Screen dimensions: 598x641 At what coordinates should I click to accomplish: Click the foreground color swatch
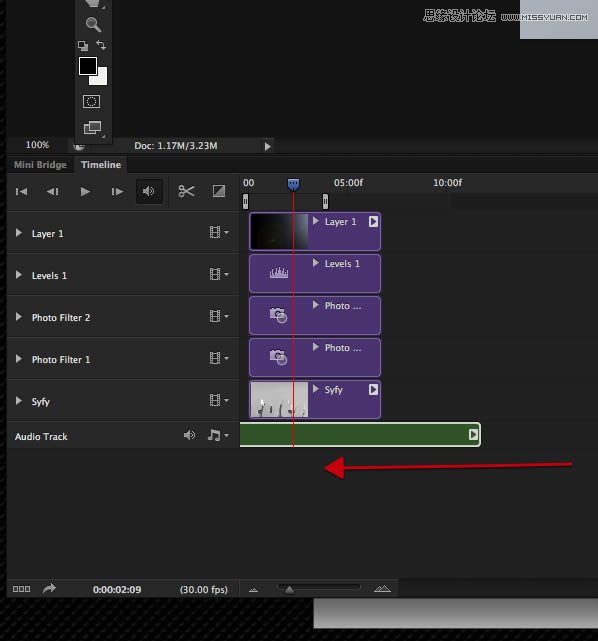tap(88, 66)
